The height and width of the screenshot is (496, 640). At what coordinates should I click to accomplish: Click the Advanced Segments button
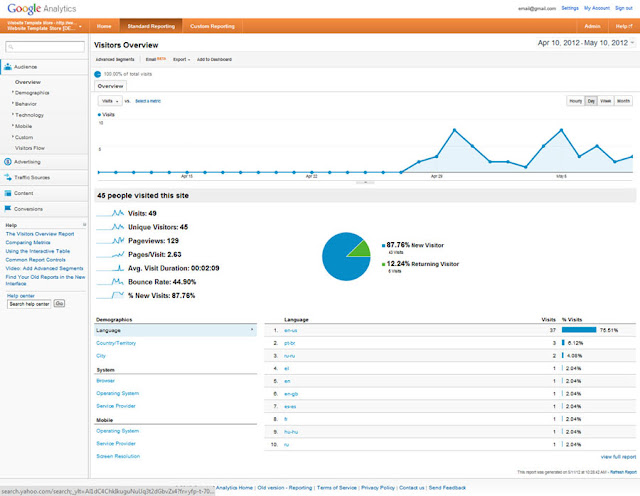115,60
